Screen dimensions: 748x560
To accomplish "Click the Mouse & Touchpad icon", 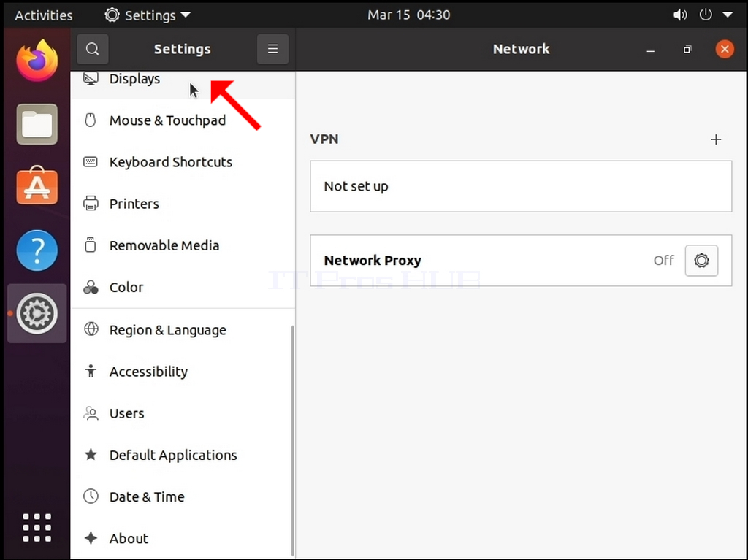I will point(91,120).
